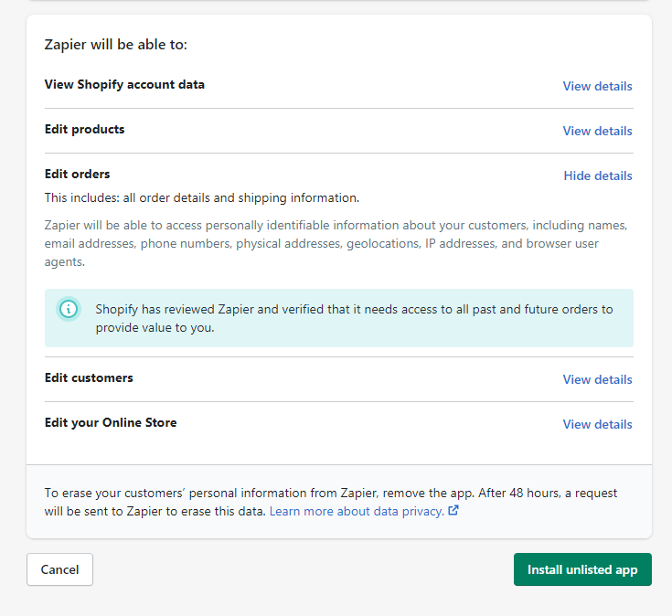
Task: Select the Edit orders permission heading
Action: click(x=77, y=174)
